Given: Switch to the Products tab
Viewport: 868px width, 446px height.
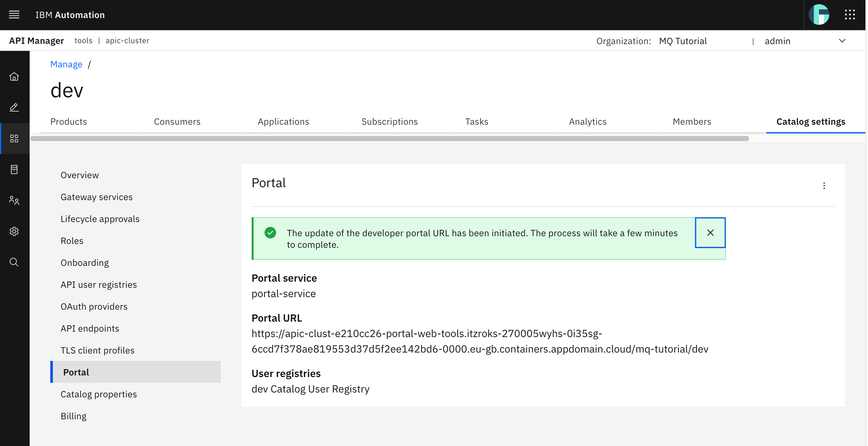Looking at the screenshot, I should coord(69,122).
